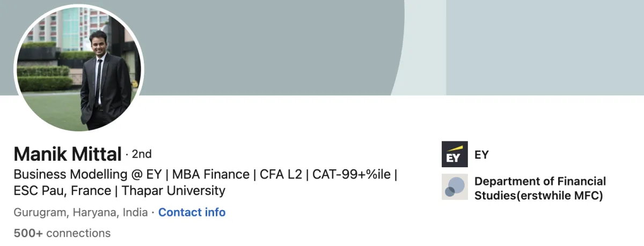This screenshot has width=644, height=246.
Task: Click the EY company name link
Action: pyautogui.click(x=481, y=155)
